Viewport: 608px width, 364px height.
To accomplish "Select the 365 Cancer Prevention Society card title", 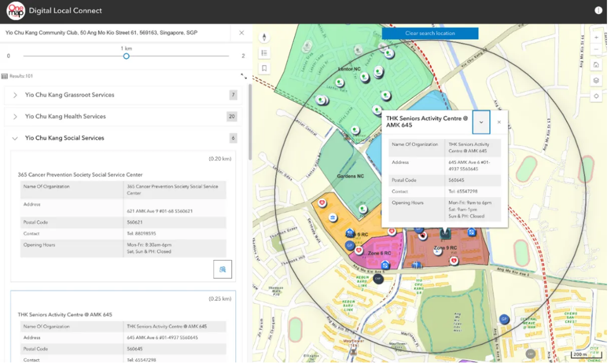I will point(80,175).
